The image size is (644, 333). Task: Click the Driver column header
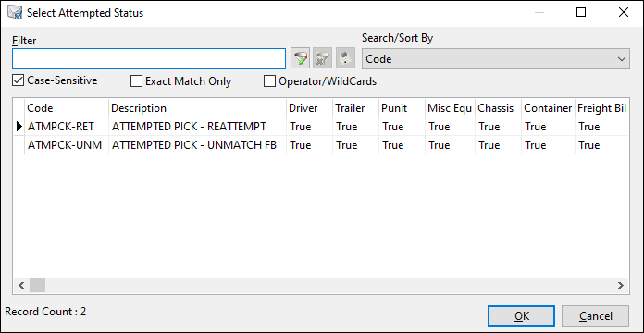[x=309, y=108]
